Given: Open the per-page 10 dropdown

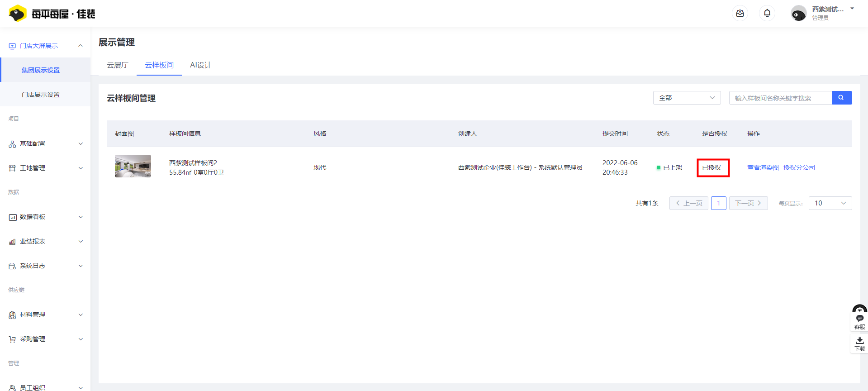Looking at the screenshot, I should (830, 203).
